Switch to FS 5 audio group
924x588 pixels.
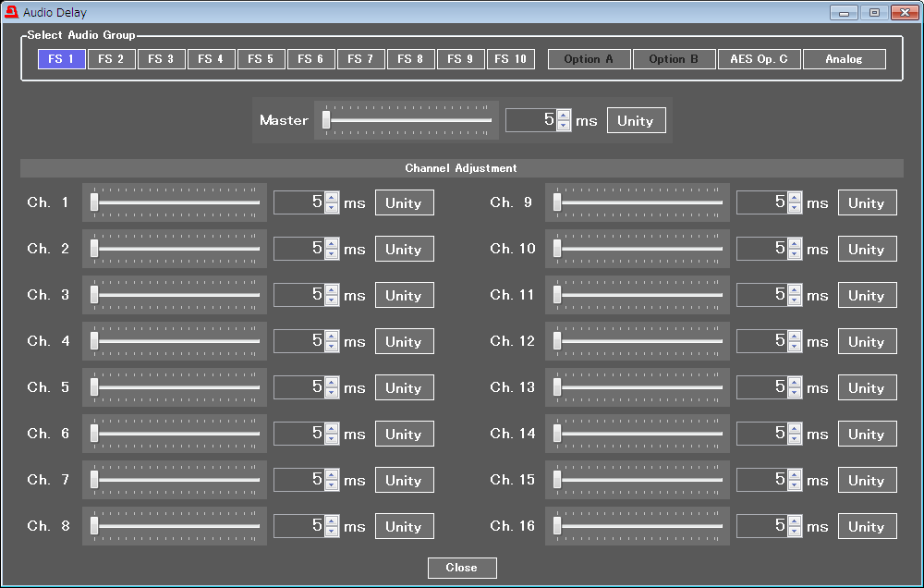[x=261, y=59]
